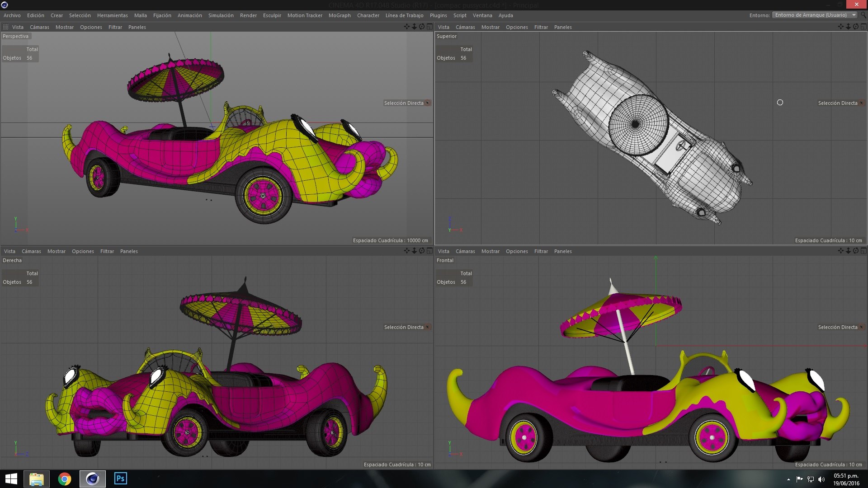Click the volume icon in system tray
The image size is (868, 488).
point(821,479)
